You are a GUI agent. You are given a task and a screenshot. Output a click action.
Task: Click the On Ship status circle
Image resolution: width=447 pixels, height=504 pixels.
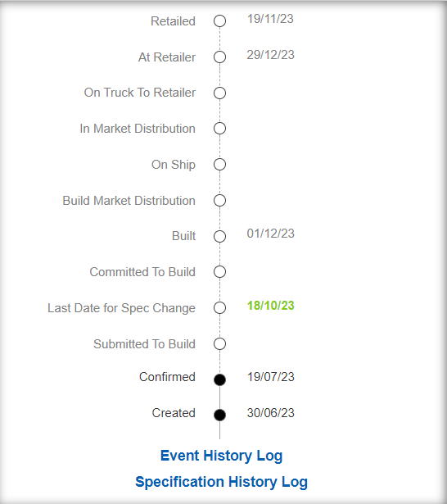(x=219, y=165)
